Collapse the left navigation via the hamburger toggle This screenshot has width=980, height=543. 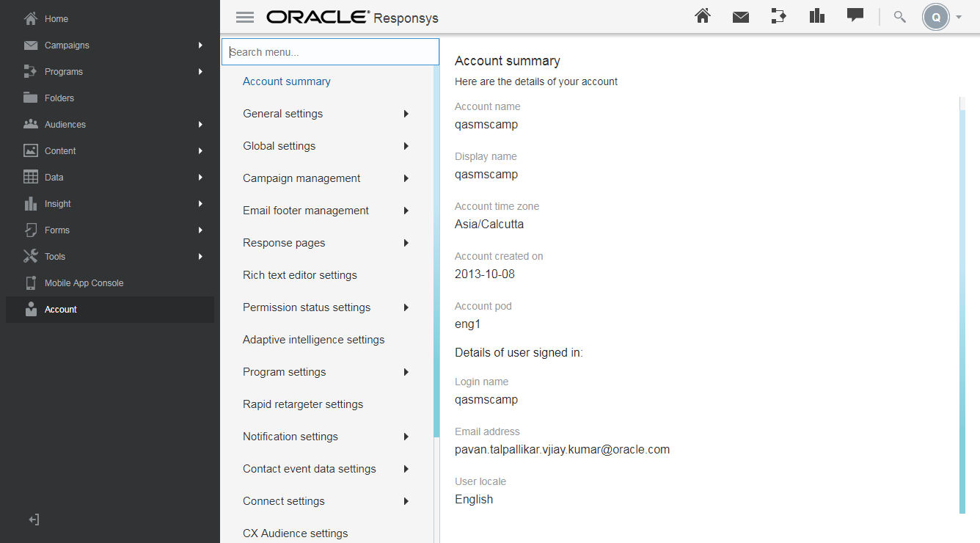(244, 16)
